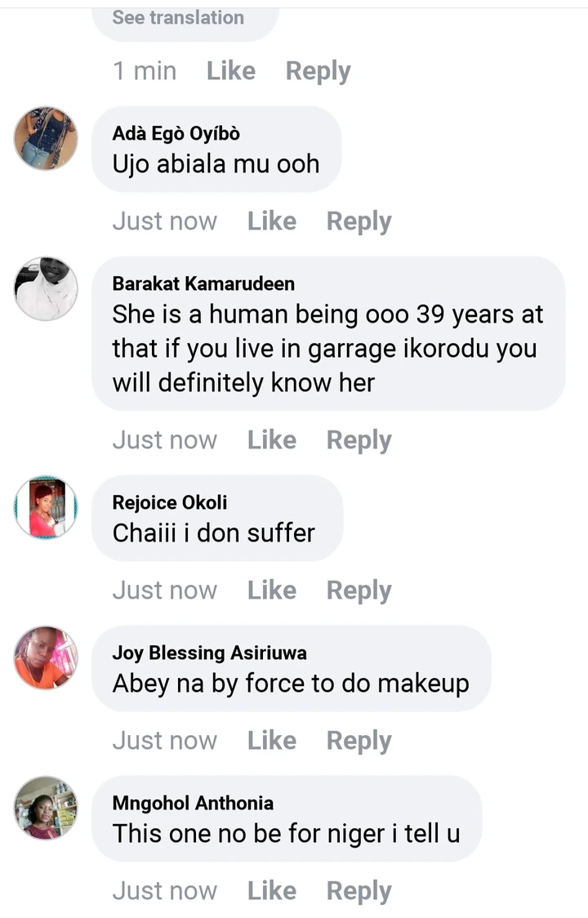This screenshot has height=918, width=588.
Task: Like Joy Blessing Asiriuwa's makeup comment
Action: (x=272, y=741)
